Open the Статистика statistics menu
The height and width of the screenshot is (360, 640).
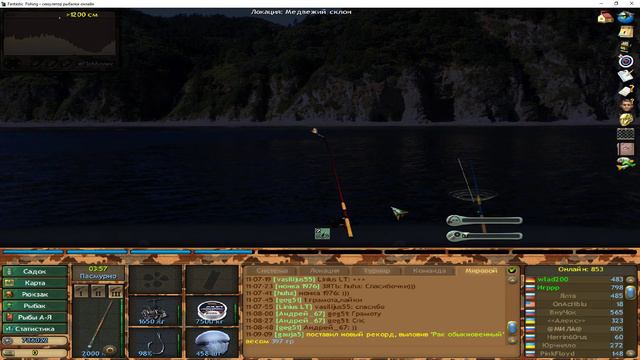click(x=35, y=329)
